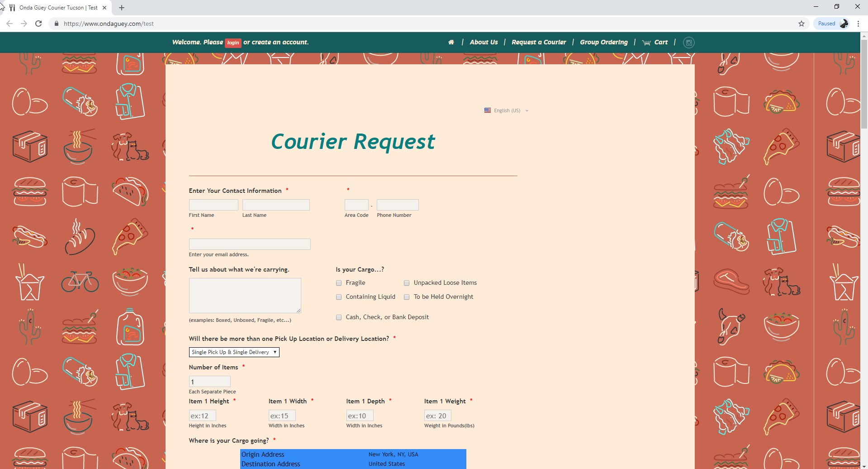868x469 pixels.
Task: Go to Request a Courier page
Action: coord(538,42)
